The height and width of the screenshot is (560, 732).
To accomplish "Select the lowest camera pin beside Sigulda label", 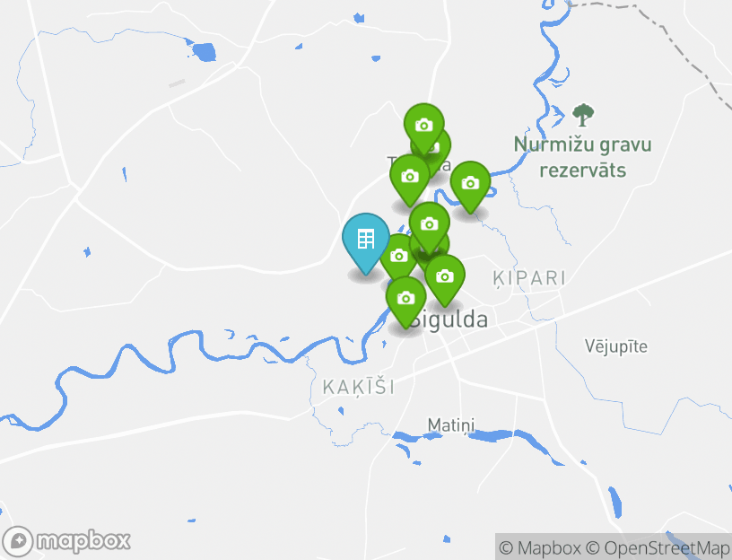I will [405, 300].
